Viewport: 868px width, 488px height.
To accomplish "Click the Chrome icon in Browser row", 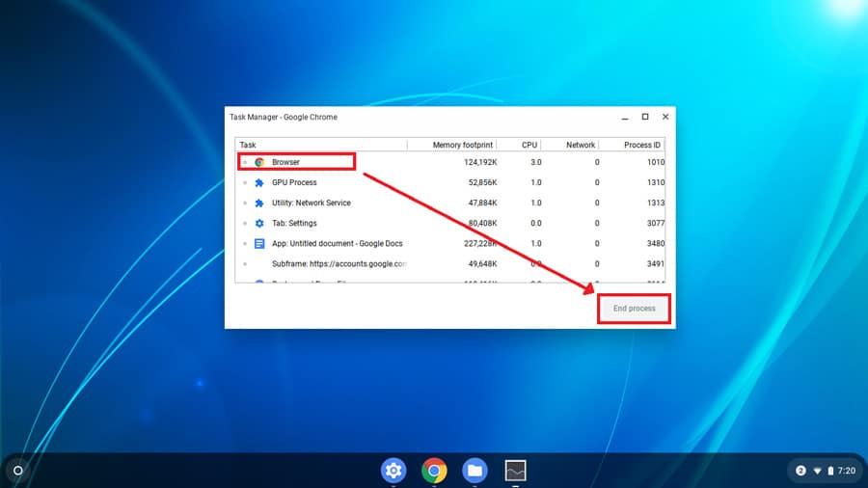I will point(259,162).
